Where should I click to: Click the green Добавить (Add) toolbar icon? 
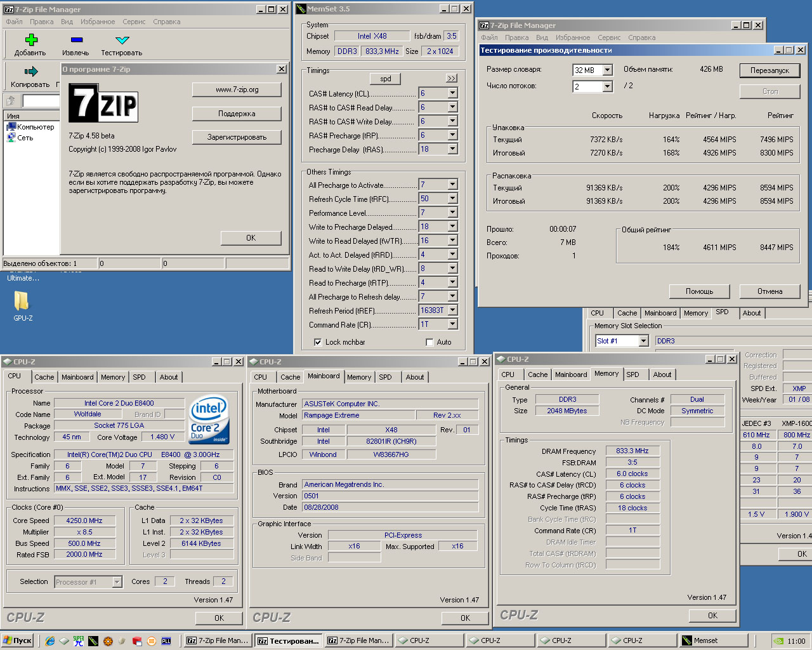pyautogui.click(x=30, y=40)
